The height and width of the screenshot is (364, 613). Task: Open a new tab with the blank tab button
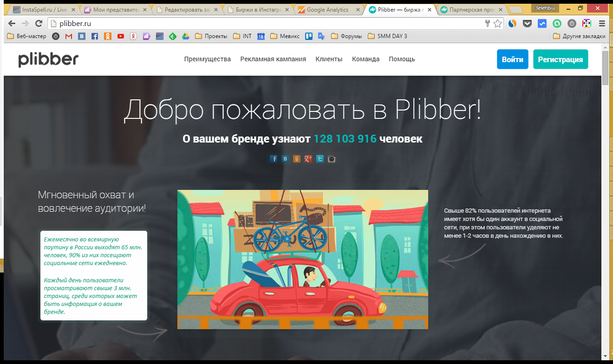[515, 10]
